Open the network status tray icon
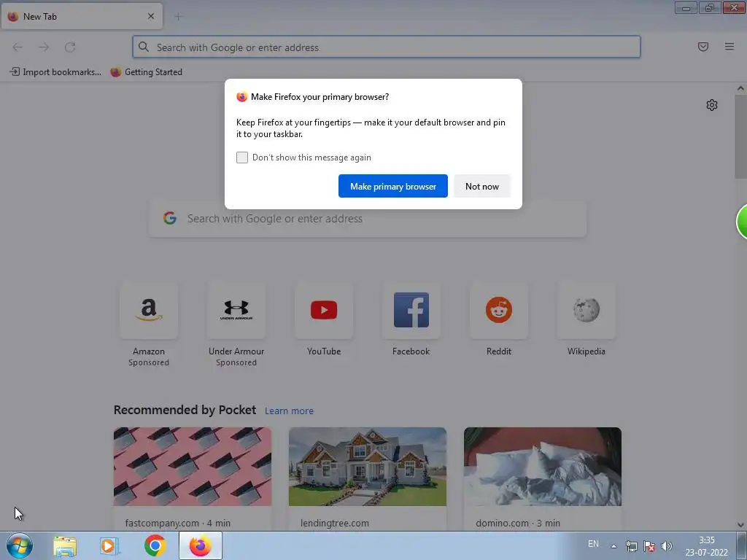 [631, 546]
